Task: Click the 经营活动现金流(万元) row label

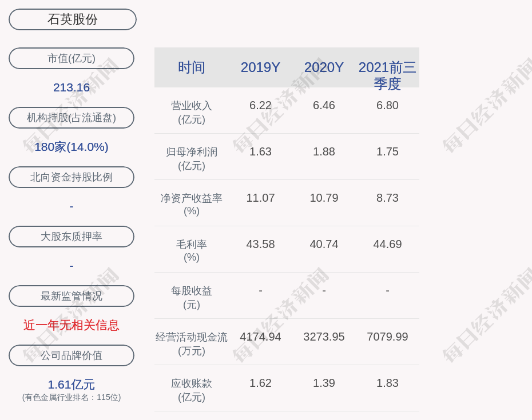Action: [x=192, y=344]
